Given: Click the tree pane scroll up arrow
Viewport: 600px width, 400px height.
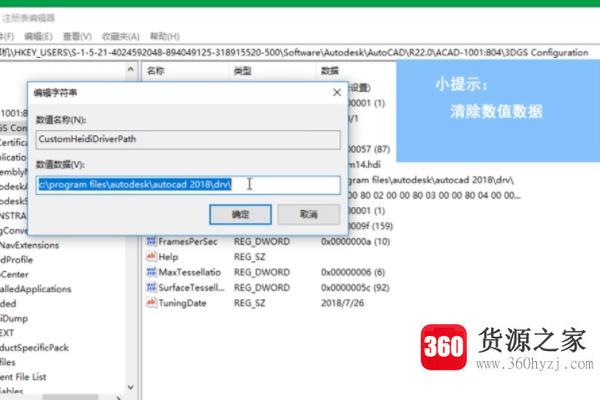Looking at the screenshot, I should [x=130, y=69].
